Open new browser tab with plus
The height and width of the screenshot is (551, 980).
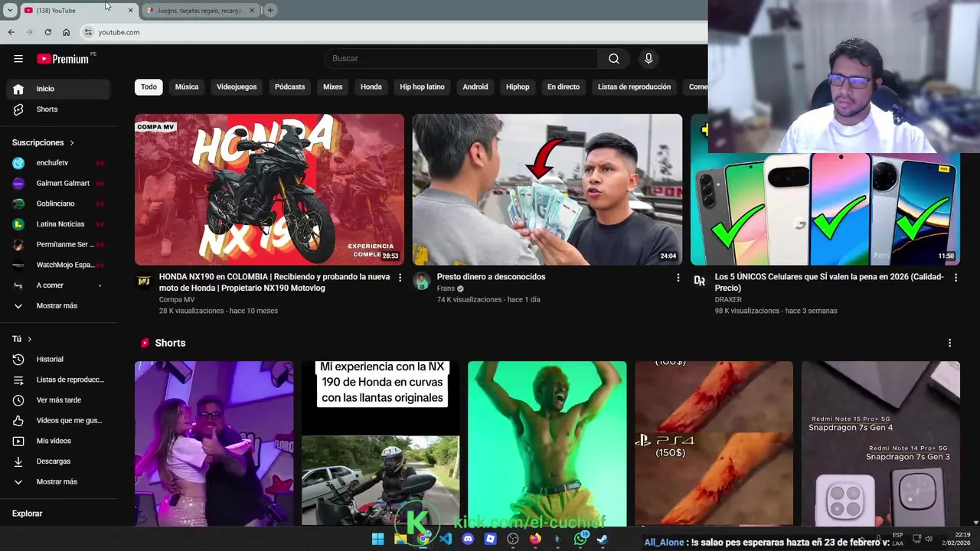tap(270, 10)
